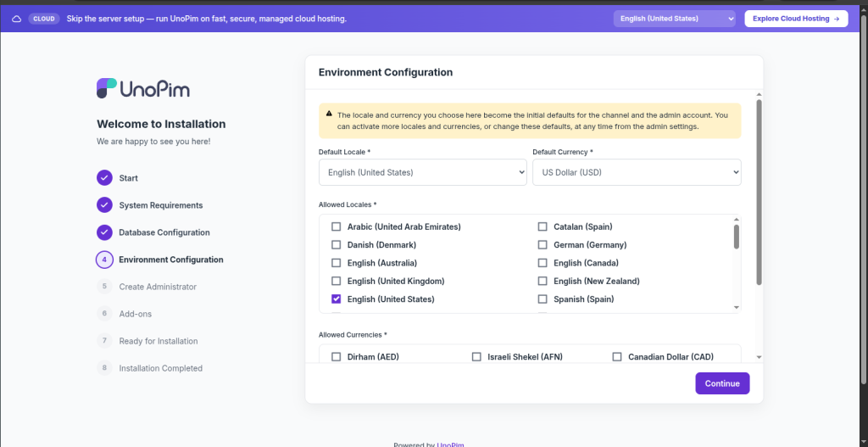The width and height of the screenshot is (868, 447).
Task: Uncheck English (United States) locale
Action: click(336, 299)
